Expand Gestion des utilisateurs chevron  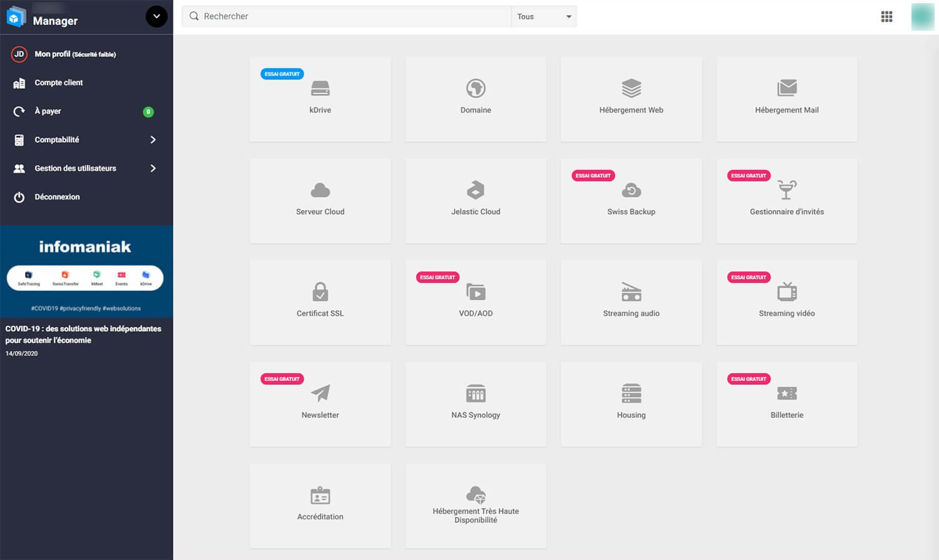153,168
